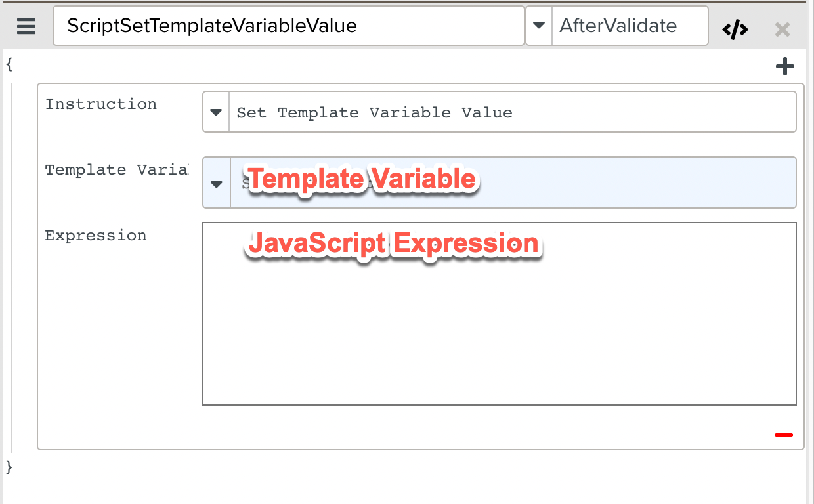The image size is (814, 504).
Task: Open the Instruction dropdown arrow
Action: [x=216, y=112]
